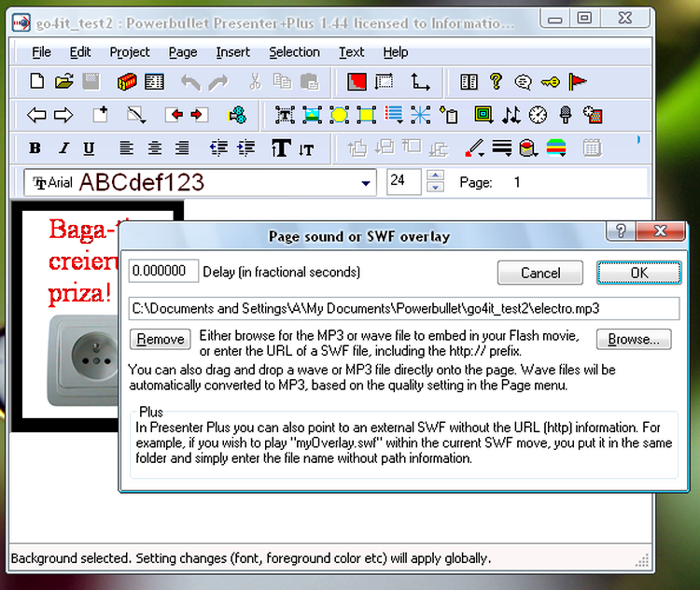The image size is (700, 590).
Task: Increase font size with up stepper arrow
Action: [x=435, y=176]
